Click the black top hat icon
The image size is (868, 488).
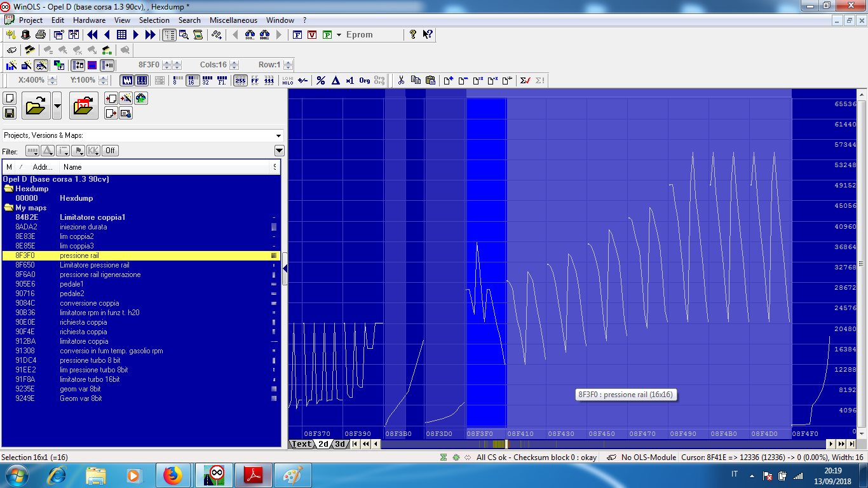point(25,35)
